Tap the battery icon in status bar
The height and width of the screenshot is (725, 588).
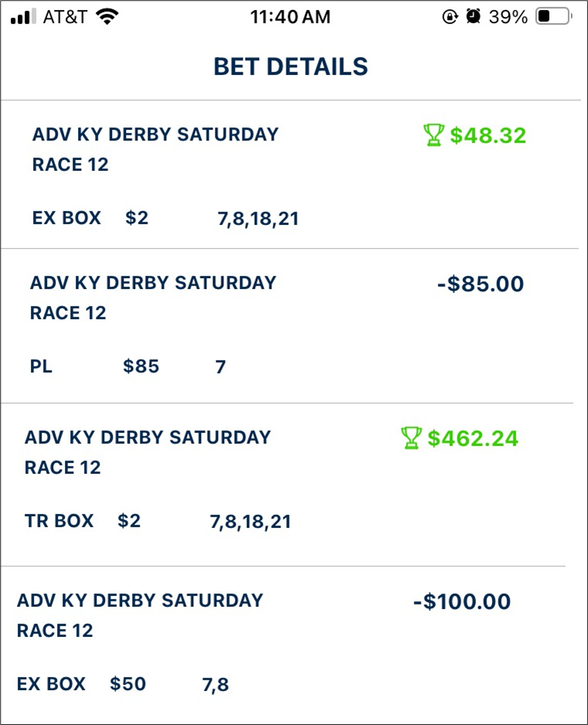point(553,17)
